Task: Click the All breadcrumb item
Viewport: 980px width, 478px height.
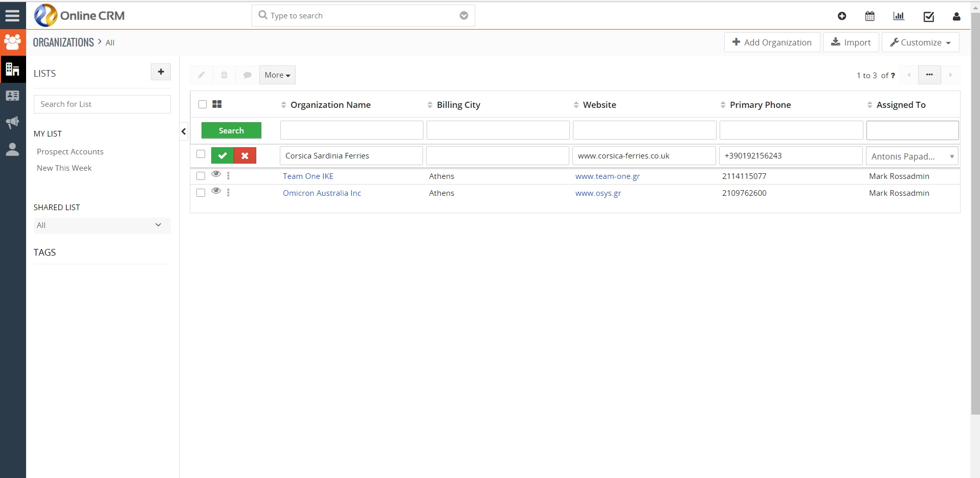Action: pyautogui.click(x=110, y=43)
